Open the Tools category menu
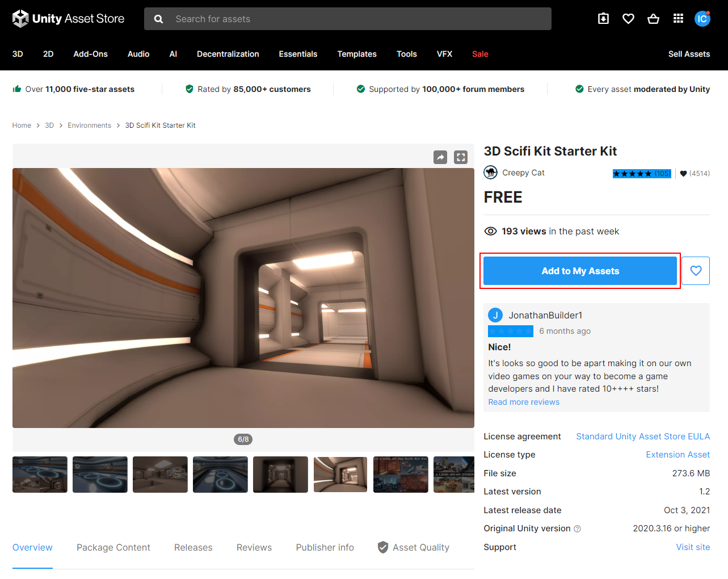The image size is (728, 579). point(406,54)
